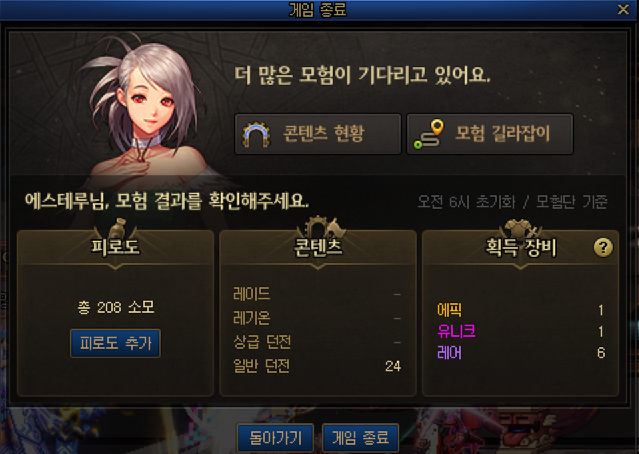Select the 레기온 content row
Viewport: 639px width, 454px height.
317,318
